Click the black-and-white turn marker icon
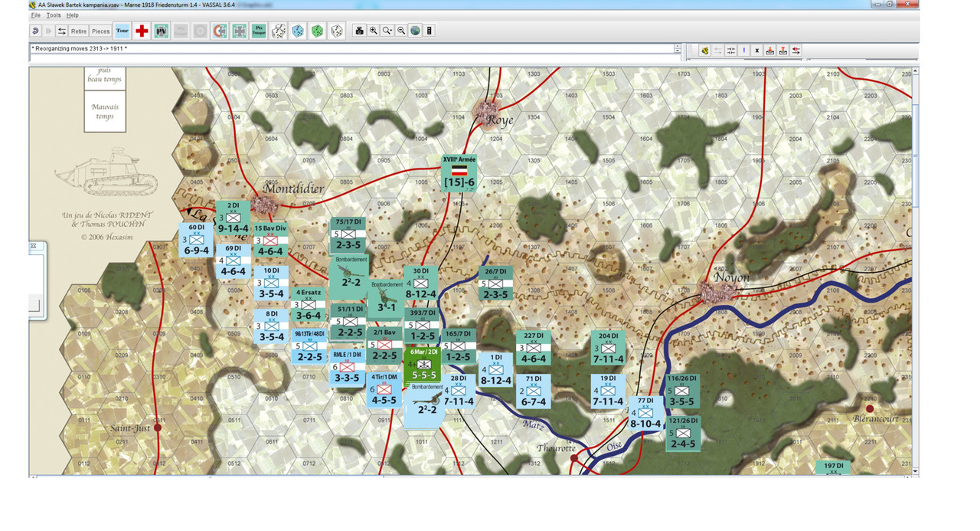This screenshot has height=531, width=980. pyautogui.click(x=429, y=31)
